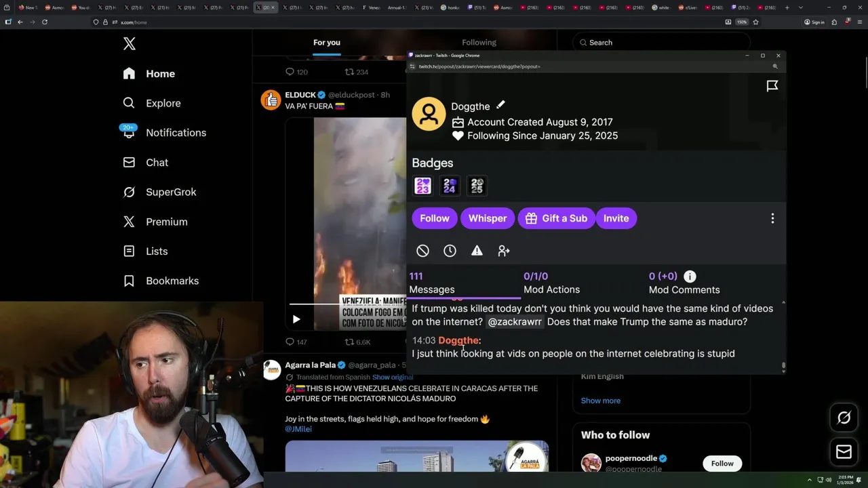The image size is (868, 488).
Task: Click the Lists icon in sidebar
Action: point(129,251)
